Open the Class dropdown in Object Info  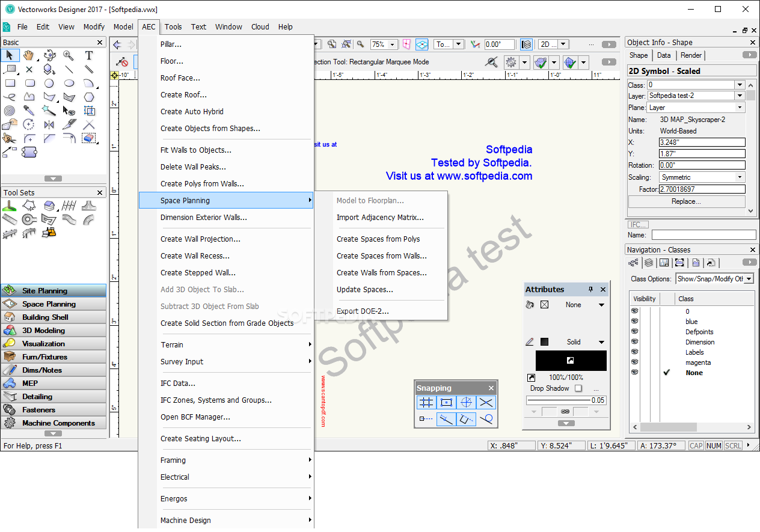pyautogui.click(x=740, y=85)
